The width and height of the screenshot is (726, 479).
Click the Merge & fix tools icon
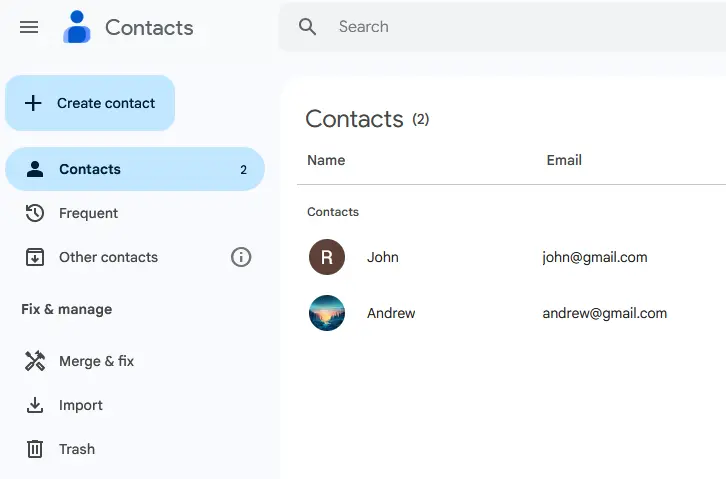pos(35,361)
